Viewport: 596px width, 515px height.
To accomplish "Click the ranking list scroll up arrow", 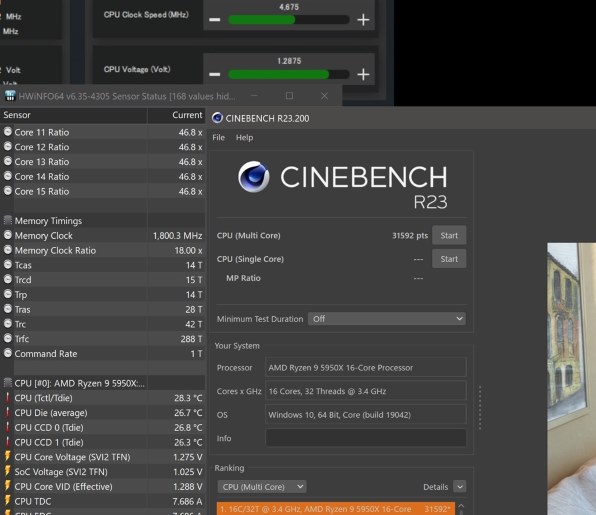I will pos(461,506).
